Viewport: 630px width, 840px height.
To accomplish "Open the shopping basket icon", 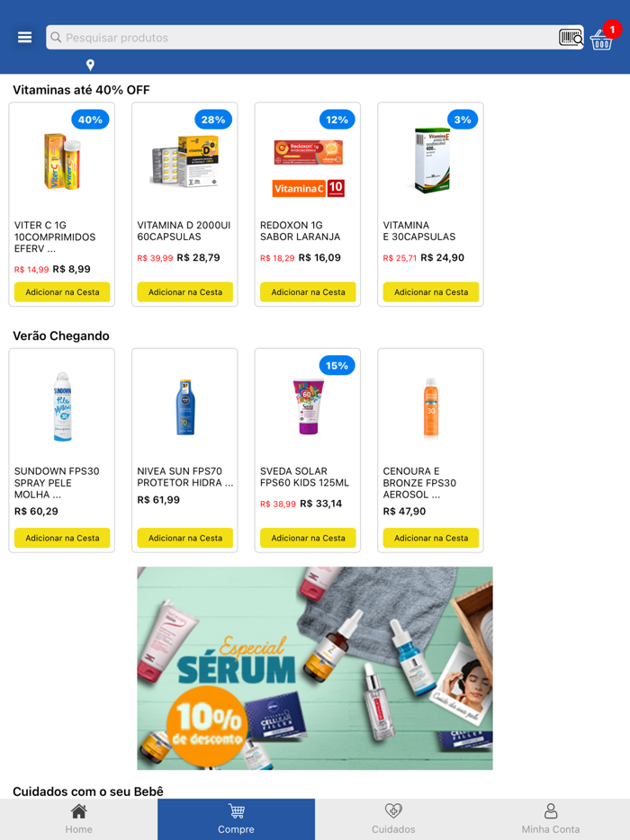I will [601, 40].
